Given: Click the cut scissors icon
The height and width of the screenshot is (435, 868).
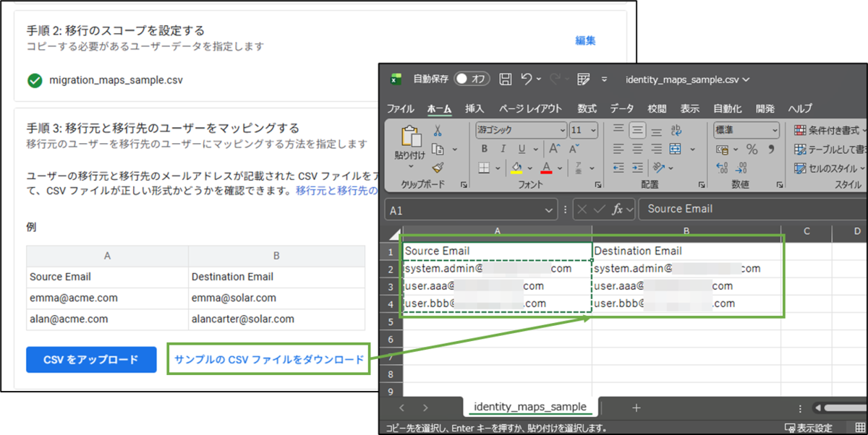Looking at the screenshot, I should (438, 131).
